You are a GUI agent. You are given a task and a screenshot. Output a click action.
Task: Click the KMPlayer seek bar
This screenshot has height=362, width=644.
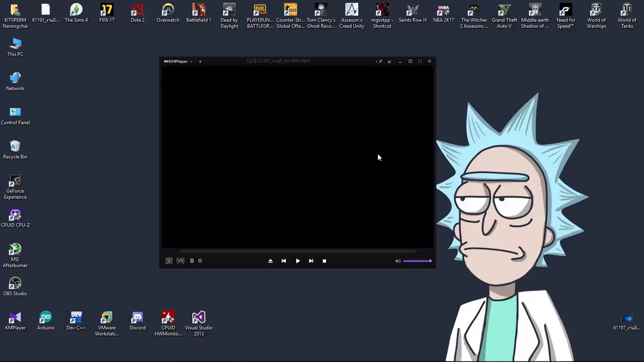(x=297, y=251)
